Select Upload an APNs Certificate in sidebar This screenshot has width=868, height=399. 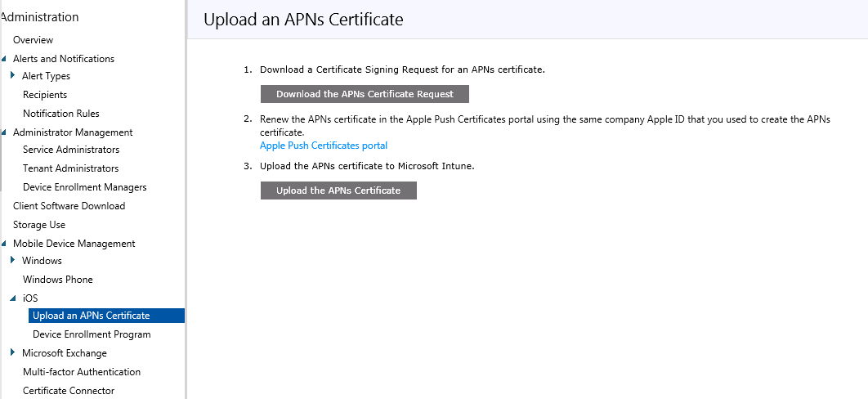106,316
